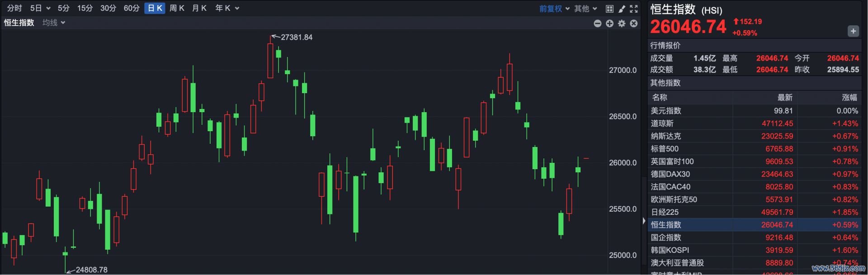Screen dimensions: 868x275
Task: Sort the index list by 涨幅 column
Action: 849,97
